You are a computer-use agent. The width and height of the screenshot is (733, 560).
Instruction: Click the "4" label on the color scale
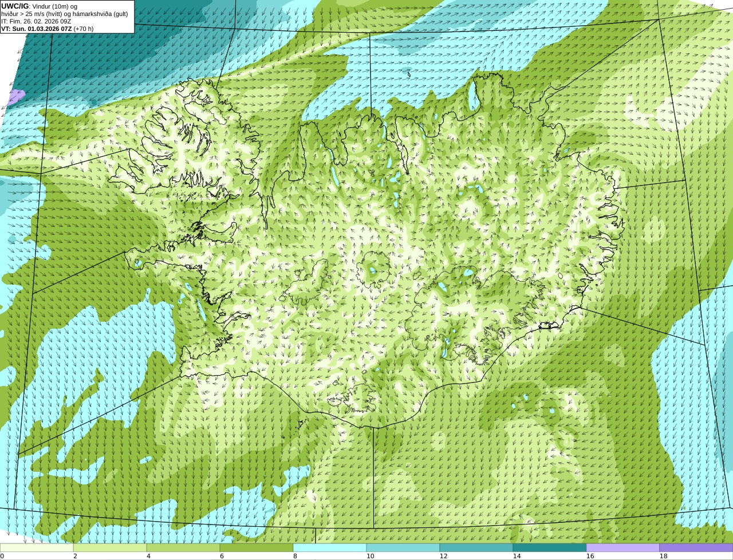(x=148, y=556)
